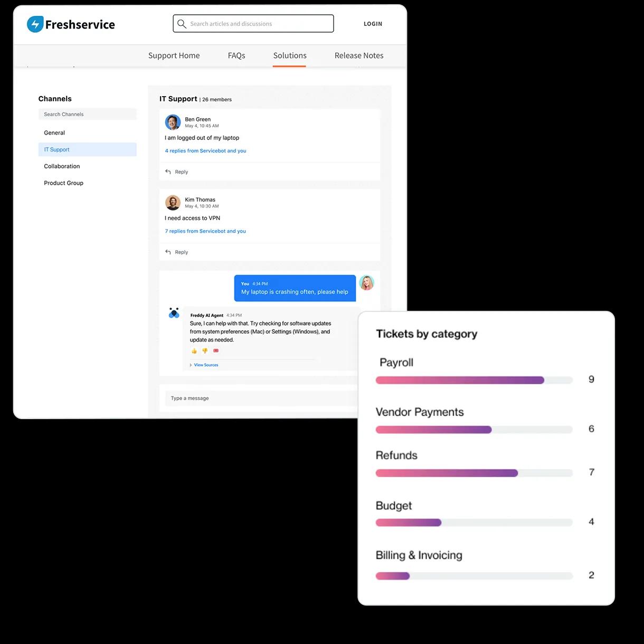Click the magnifier icon in search box
Screen dimensions: 644x644
[182, 24]
